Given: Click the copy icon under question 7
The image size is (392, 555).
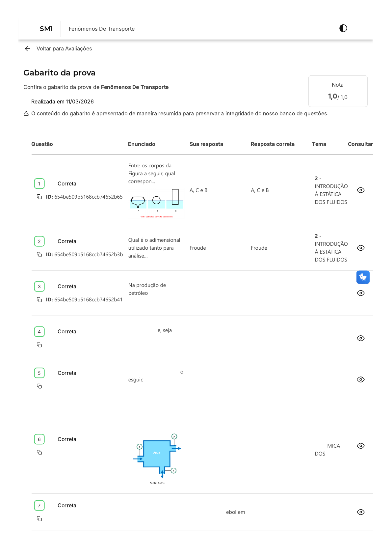Looking at the screenshot, I should [x=39, y=519].
